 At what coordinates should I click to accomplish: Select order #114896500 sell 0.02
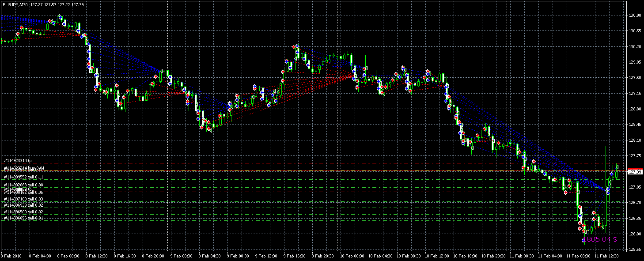coord(23,212)
